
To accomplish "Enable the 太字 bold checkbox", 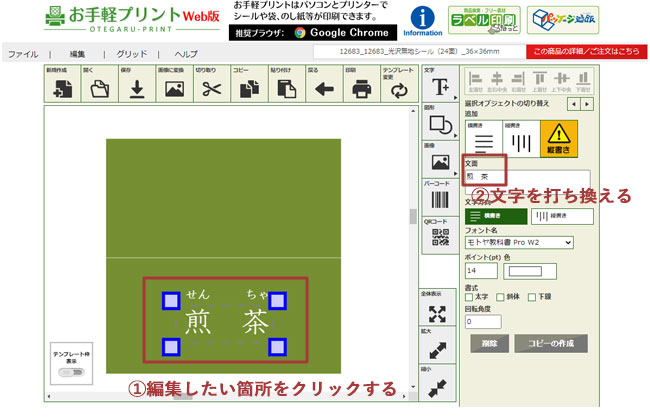I will pos(470,297).
